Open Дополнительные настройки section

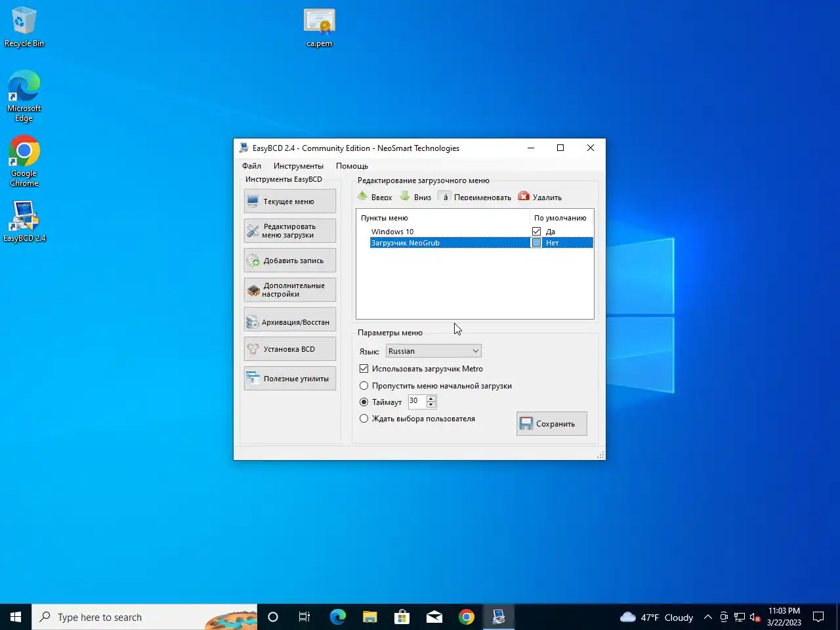tap(289, 290)
